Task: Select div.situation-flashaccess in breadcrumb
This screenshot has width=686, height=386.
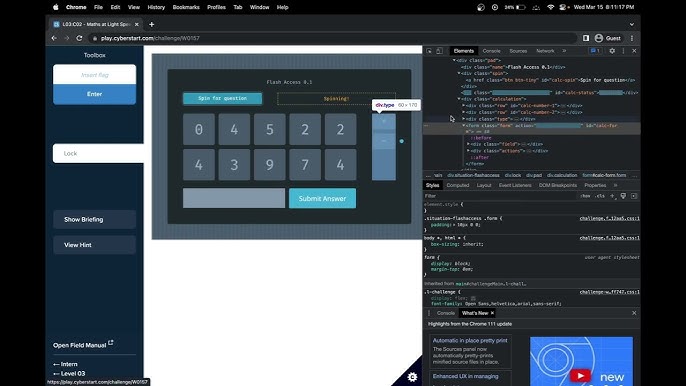Action: (x=473, y=175)
